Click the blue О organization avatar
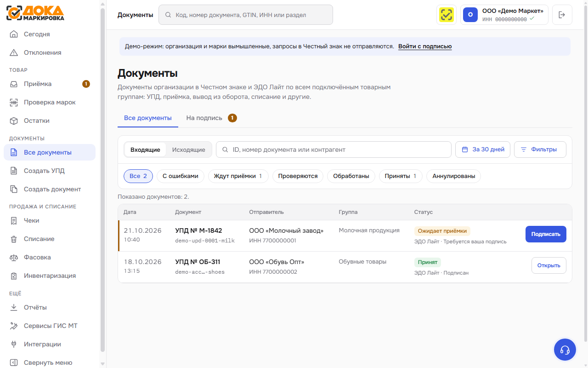Image resolution: width=588 pixels, height=368 pixels. tap(470, 15)
